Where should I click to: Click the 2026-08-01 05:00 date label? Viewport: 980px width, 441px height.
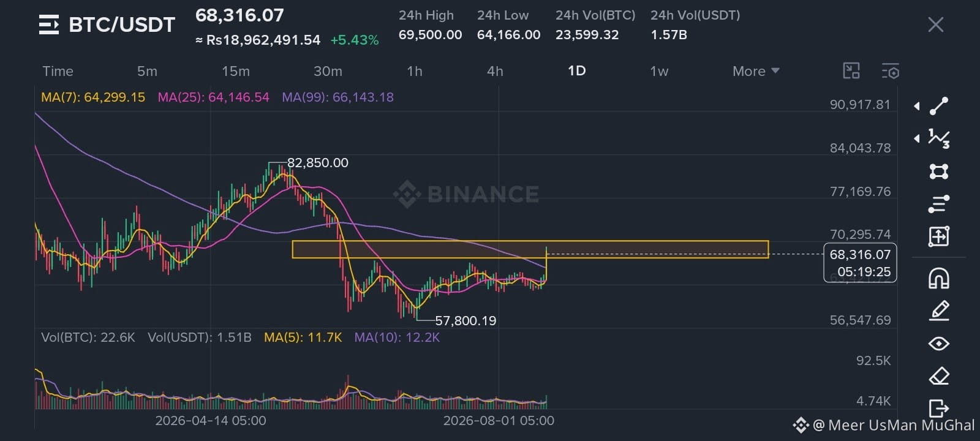(499, 420)
